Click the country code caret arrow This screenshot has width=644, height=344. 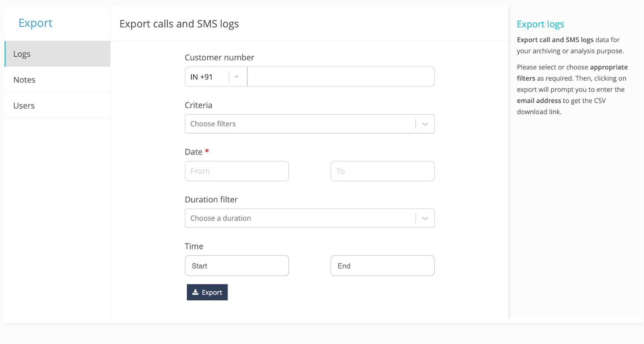point(237,77)
